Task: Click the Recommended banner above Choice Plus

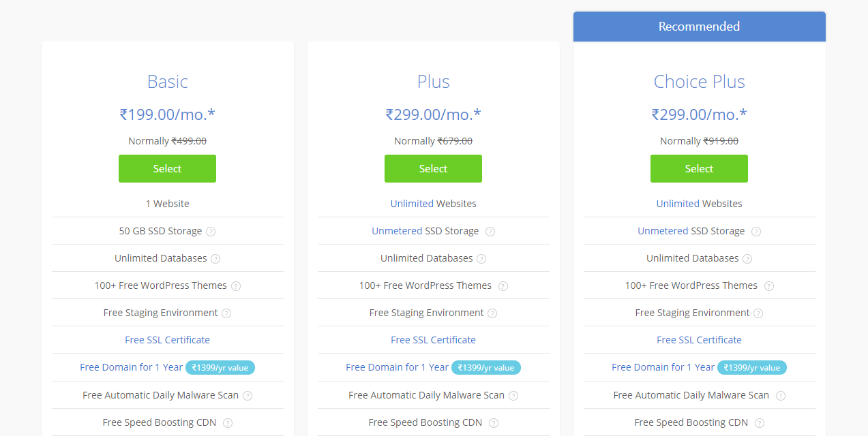Action: pyautogui.click(x=699, y=27)
